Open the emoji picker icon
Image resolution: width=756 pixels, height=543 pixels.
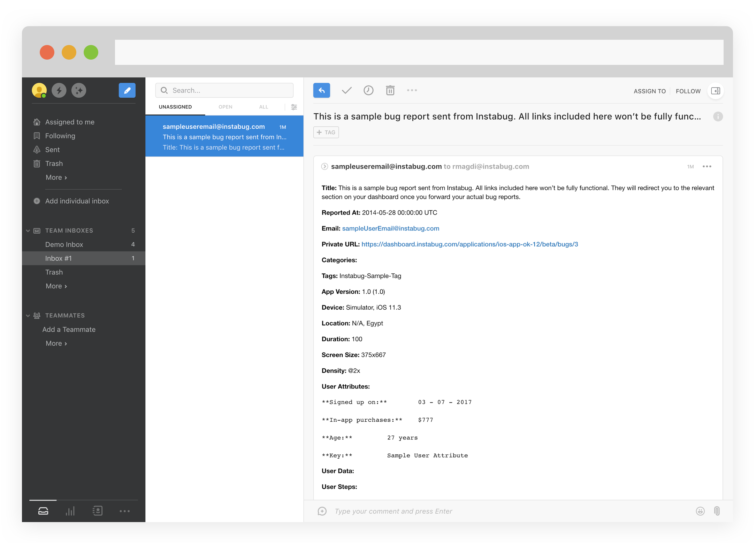[700, 511]
